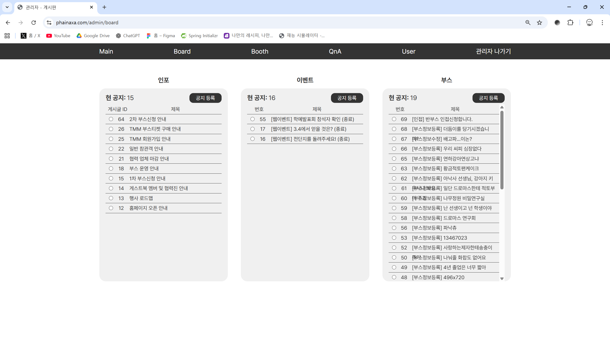The image size is (610, 364).
Task: Open the Chrome extensions puzzle icon
Action: click(x=570, y=23)
